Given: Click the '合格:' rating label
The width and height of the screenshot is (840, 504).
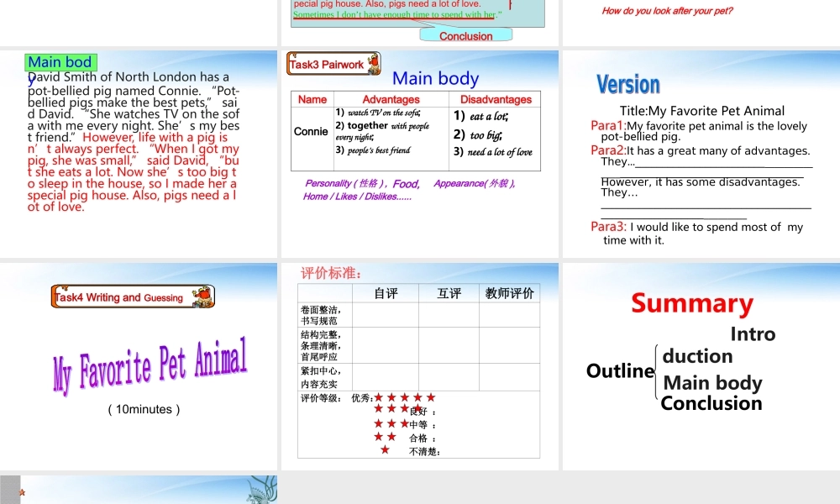Looking at the screenshot, I should 423,438.
